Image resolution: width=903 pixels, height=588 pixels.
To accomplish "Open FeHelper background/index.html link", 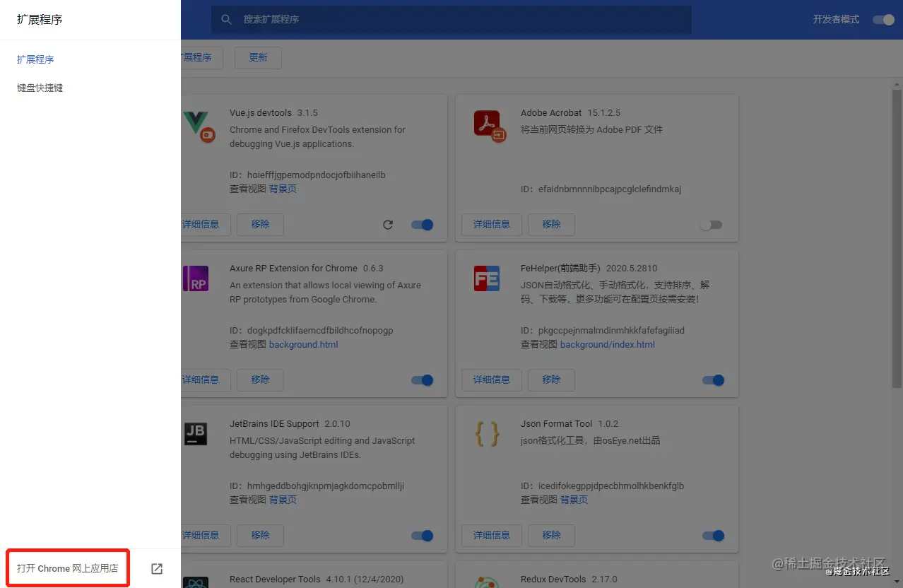I will (608, 344).
